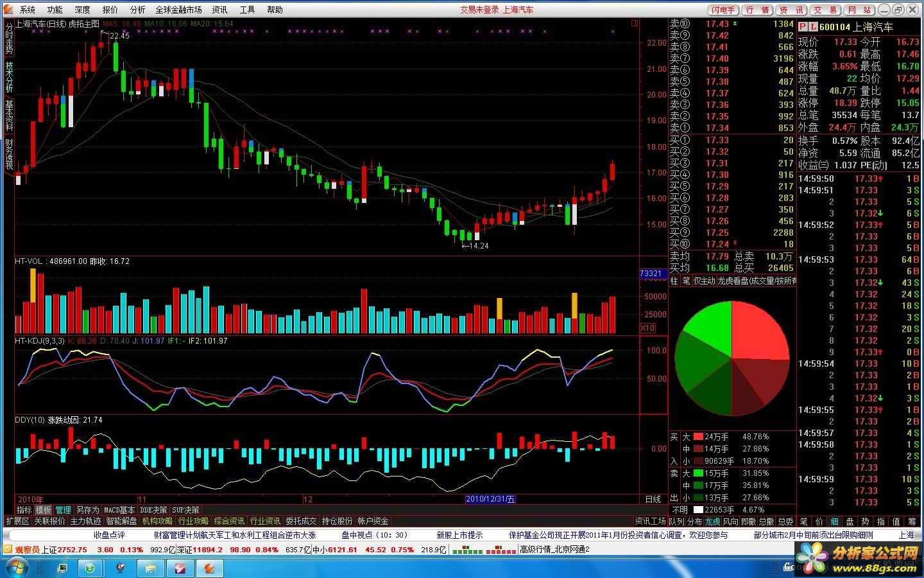This screenshot has height=578, width=924.
Task: Open the 系统 menu
Action: (x=27, y=10)
